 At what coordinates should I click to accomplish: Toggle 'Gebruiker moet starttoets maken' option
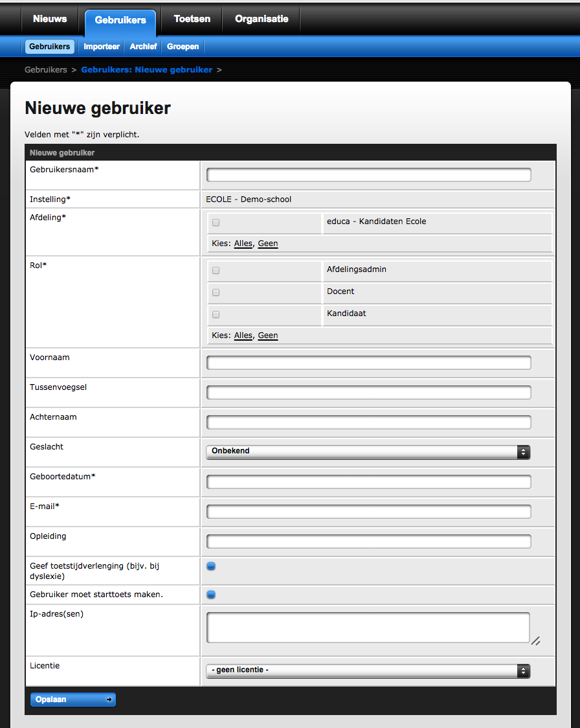click(211, 595)
